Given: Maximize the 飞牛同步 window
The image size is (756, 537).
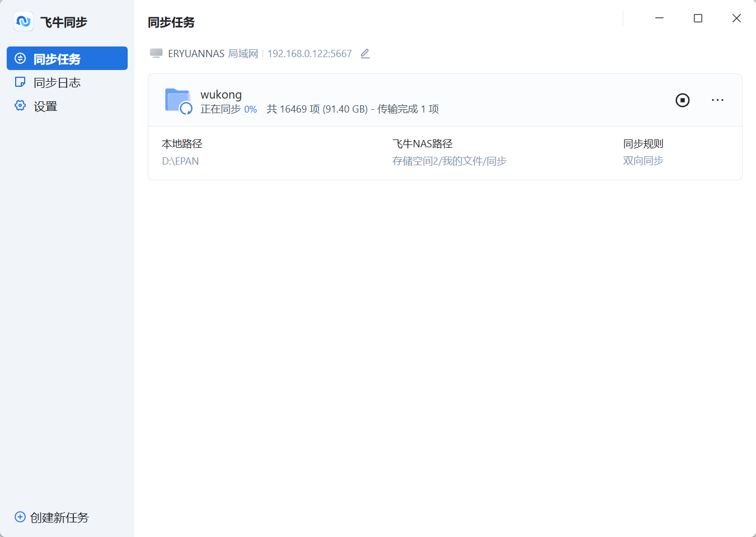Looking at the screenshot, I should click(698, 18).
